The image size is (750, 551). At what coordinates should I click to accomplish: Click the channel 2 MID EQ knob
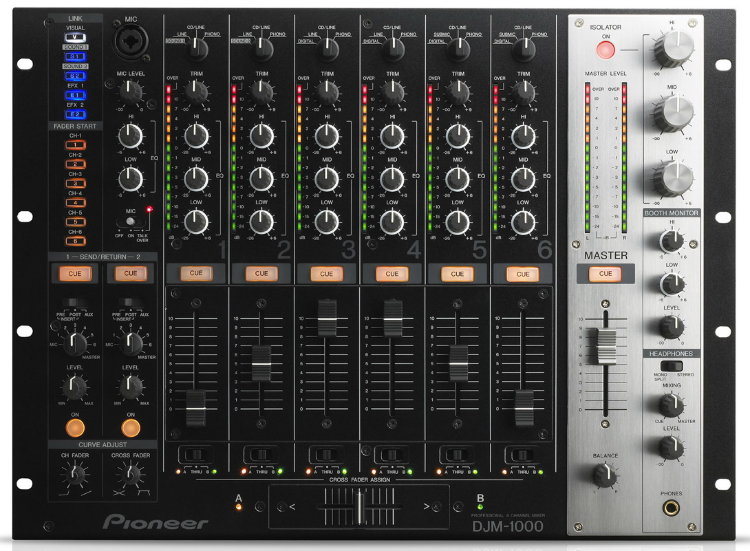[262, 179]
